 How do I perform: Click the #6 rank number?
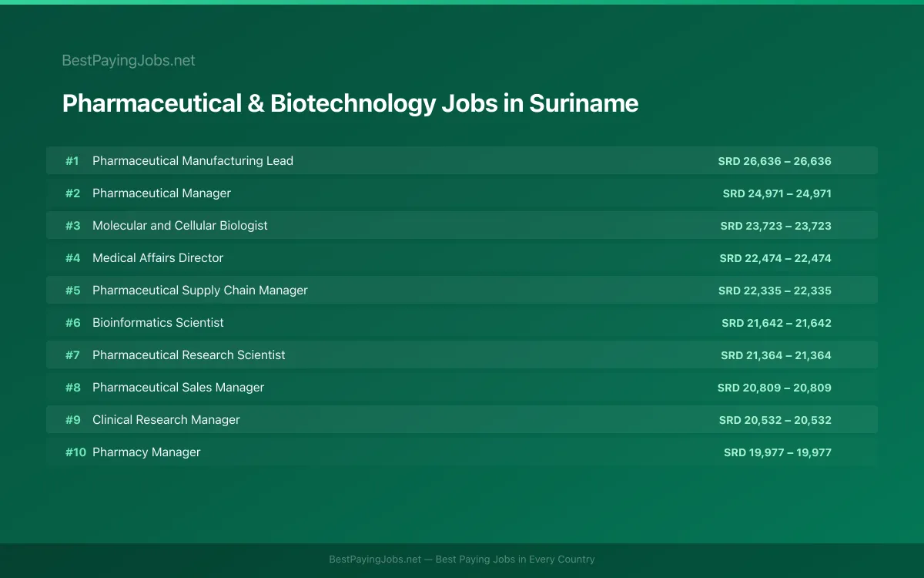click(72, 323)
